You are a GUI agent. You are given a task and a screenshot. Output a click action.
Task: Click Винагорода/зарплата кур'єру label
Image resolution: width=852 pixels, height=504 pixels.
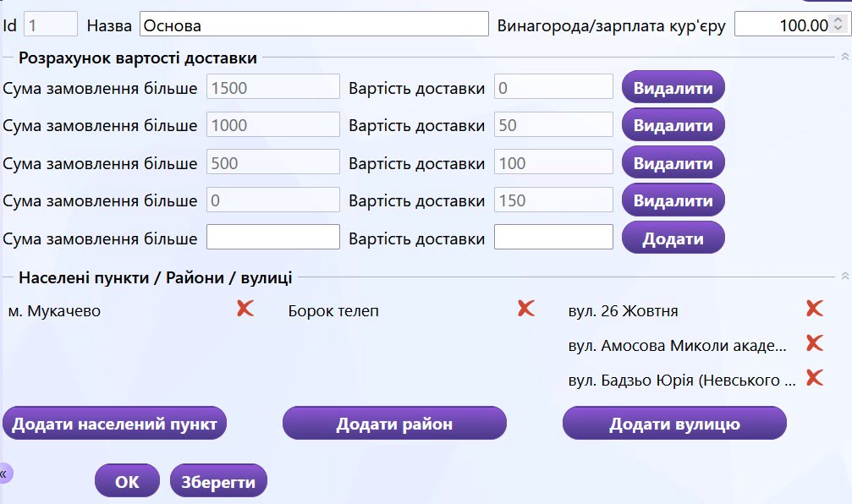tap(611, 25)
